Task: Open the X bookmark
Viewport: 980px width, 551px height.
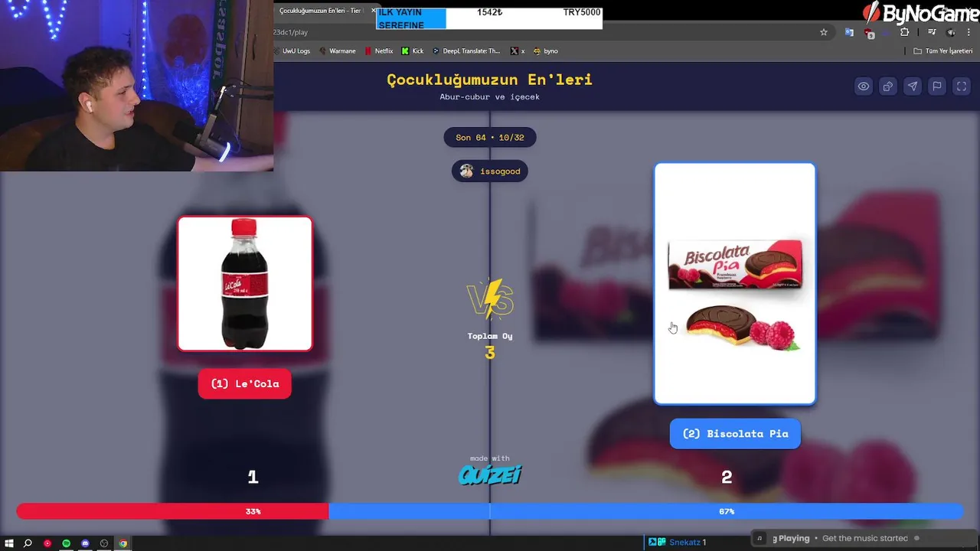Action: (518, 51)
